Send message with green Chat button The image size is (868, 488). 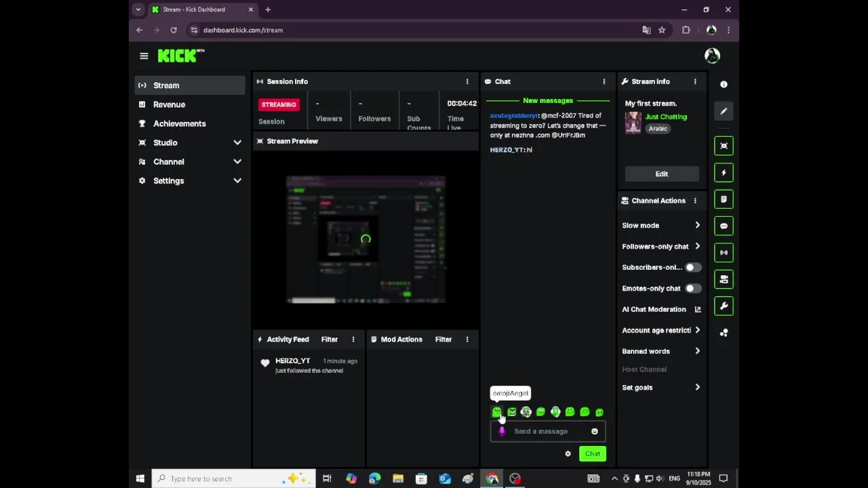(x=593, y=454)
